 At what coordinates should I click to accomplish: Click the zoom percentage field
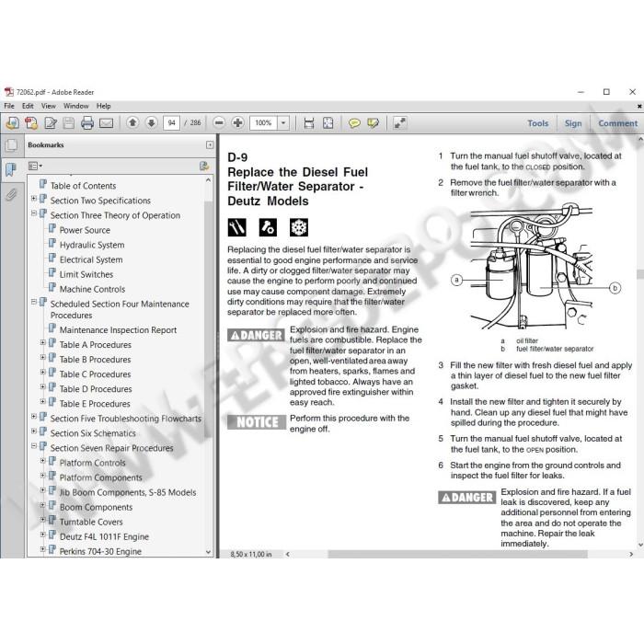pyautogui.click(x=264, y=122)
